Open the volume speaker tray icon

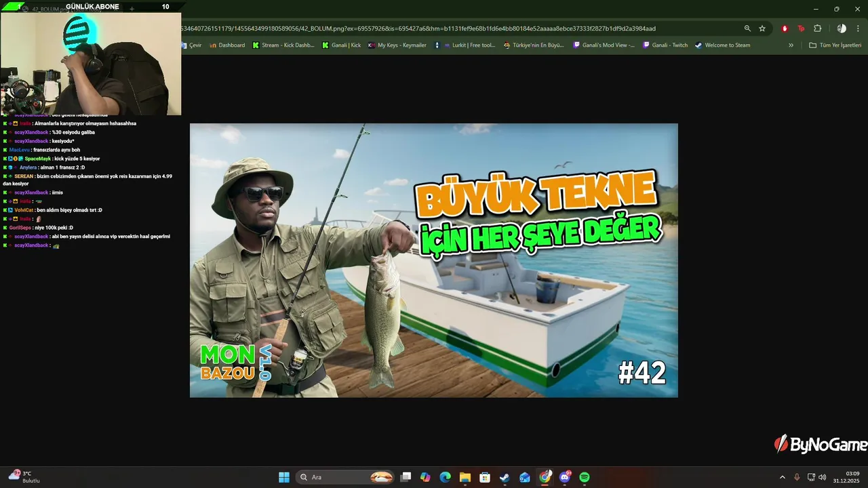[823, 477]
